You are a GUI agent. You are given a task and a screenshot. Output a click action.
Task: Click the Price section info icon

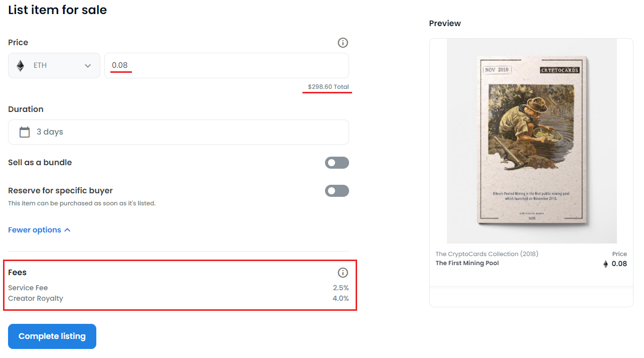coord(343,43)
